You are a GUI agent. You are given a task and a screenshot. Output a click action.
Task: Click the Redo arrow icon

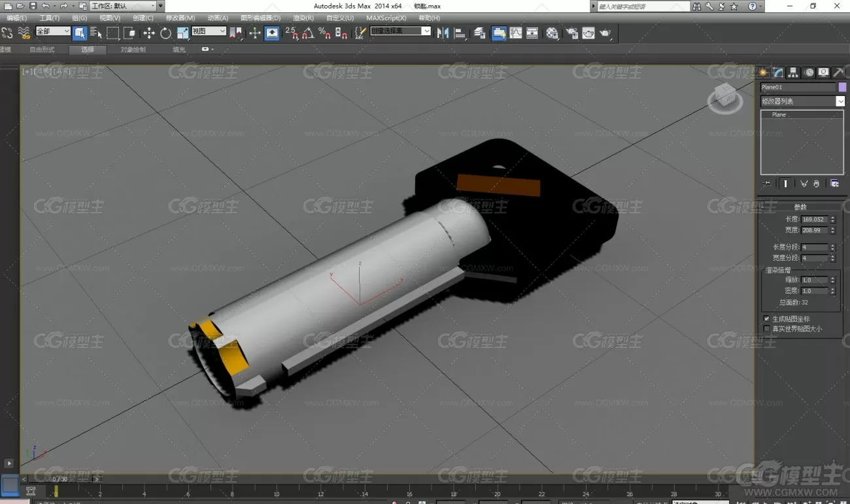63,6
